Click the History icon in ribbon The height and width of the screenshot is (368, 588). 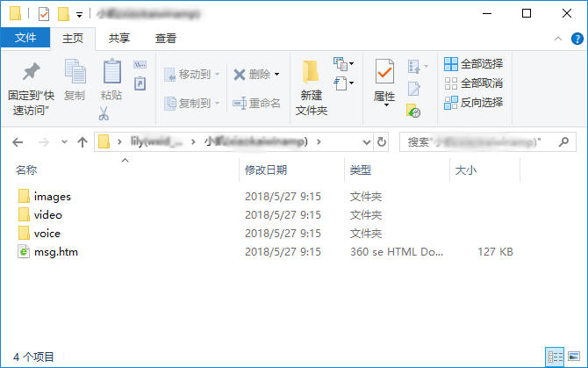(x=413, y=111)
